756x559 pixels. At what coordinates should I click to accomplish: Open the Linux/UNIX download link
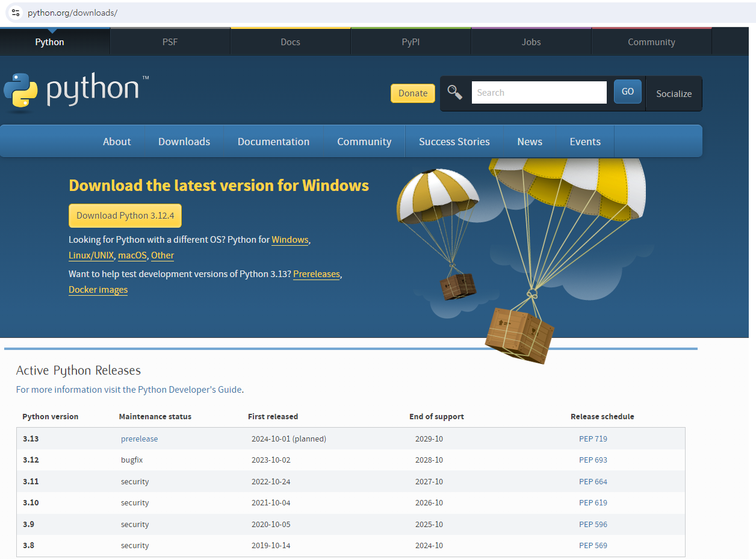(x=91, y=255)
